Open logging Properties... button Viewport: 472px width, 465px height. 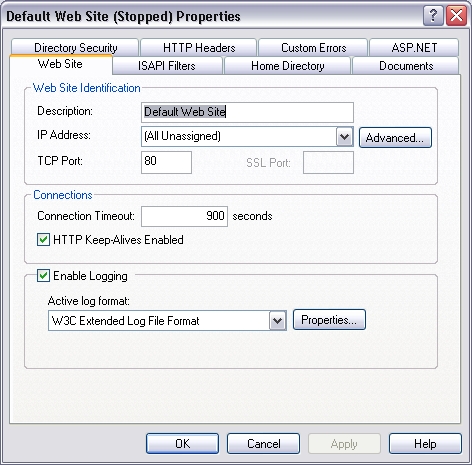coord(329,320)
